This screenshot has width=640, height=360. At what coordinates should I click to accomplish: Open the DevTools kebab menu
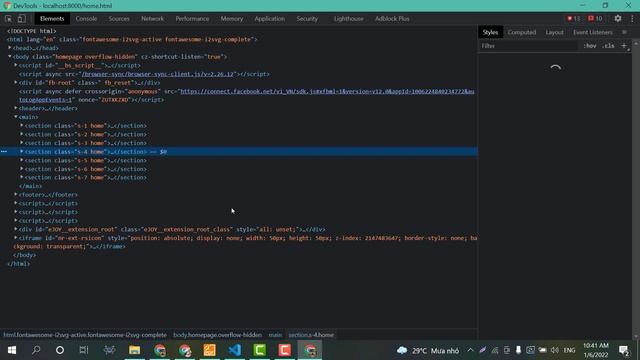(x=632, y=18)
